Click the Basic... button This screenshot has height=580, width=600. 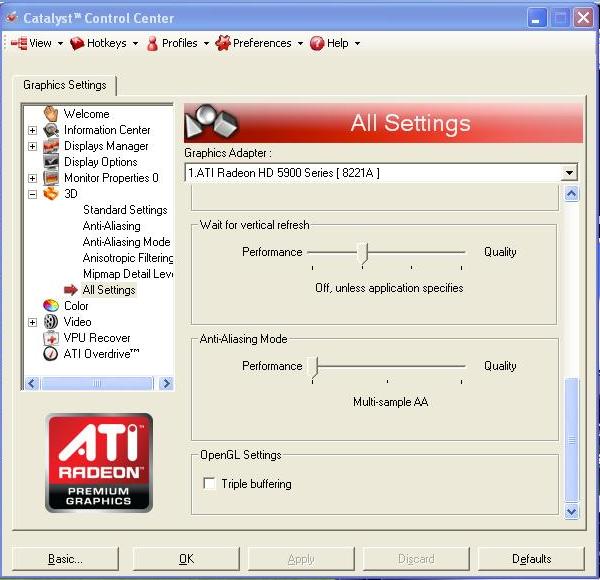point(65,559)
